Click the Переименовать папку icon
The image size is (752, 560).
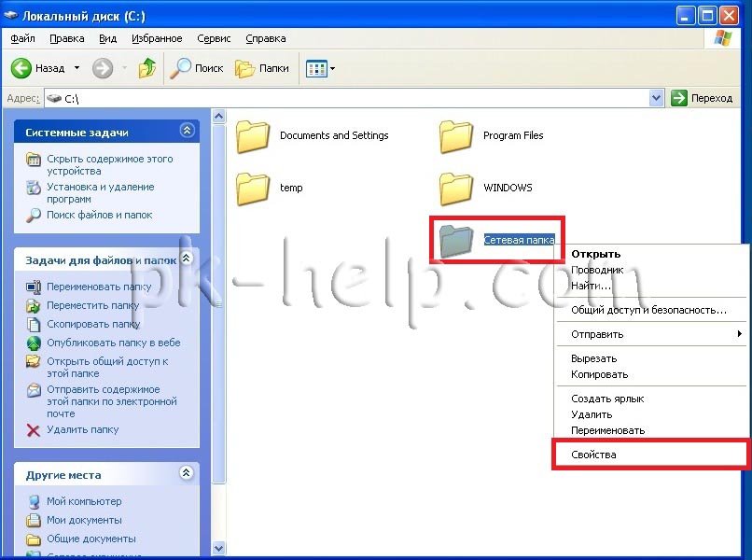33,287
